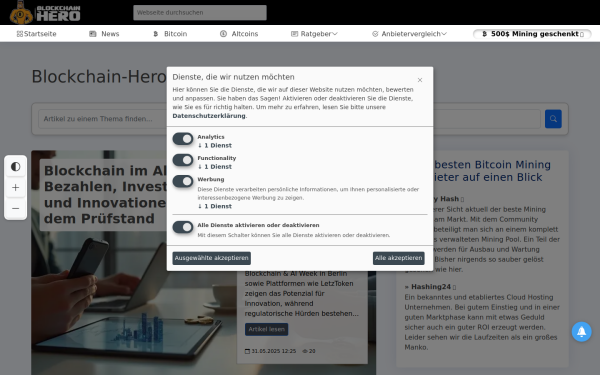Decrease font size with minus icon

(x=16, y=209)
